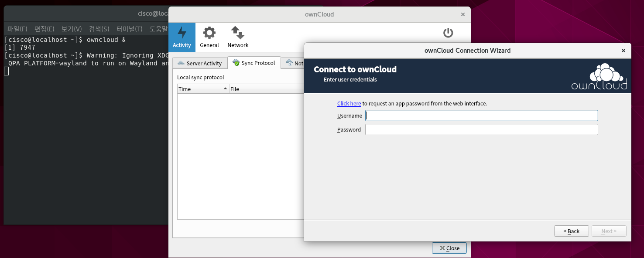
Task: Click the 'Enter user credentials' subtitle
Action: coord(350,80)
